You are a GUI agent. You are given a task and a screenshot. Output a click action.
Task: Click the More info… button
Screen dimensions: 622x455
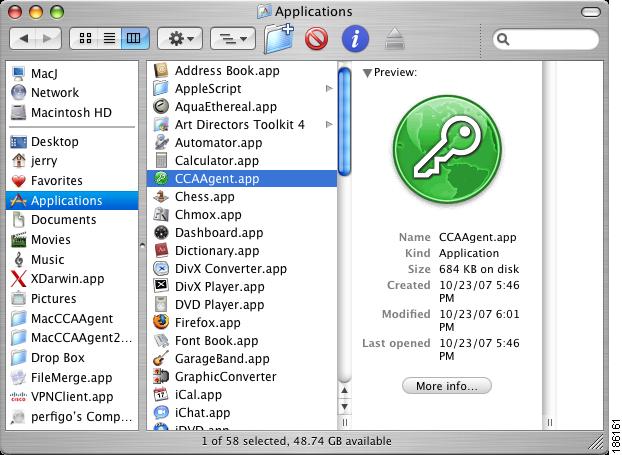[447, 386]
